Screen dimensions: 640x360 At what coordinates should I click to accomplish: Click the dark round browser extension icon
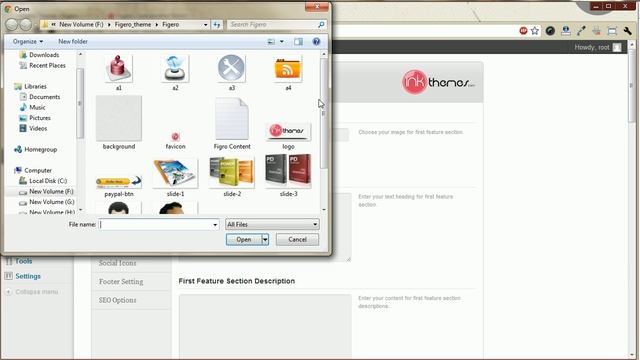tap(550, 31)
